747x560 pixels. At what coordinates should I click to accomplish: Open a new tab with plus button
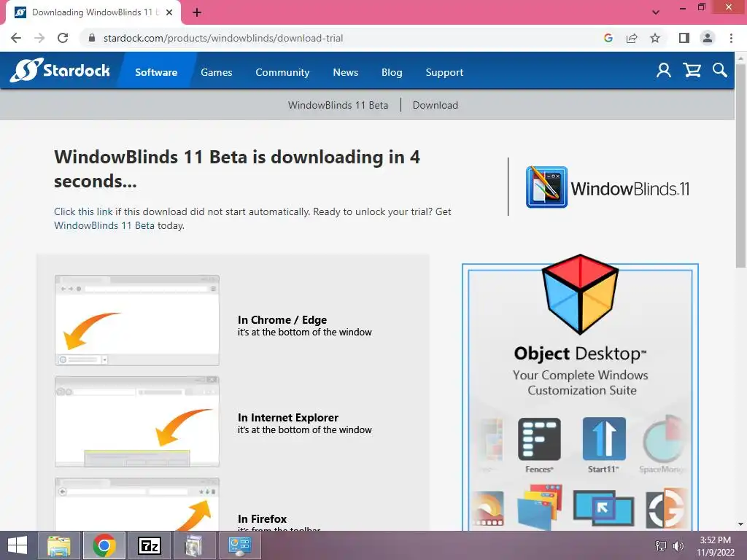click(197, 12)
